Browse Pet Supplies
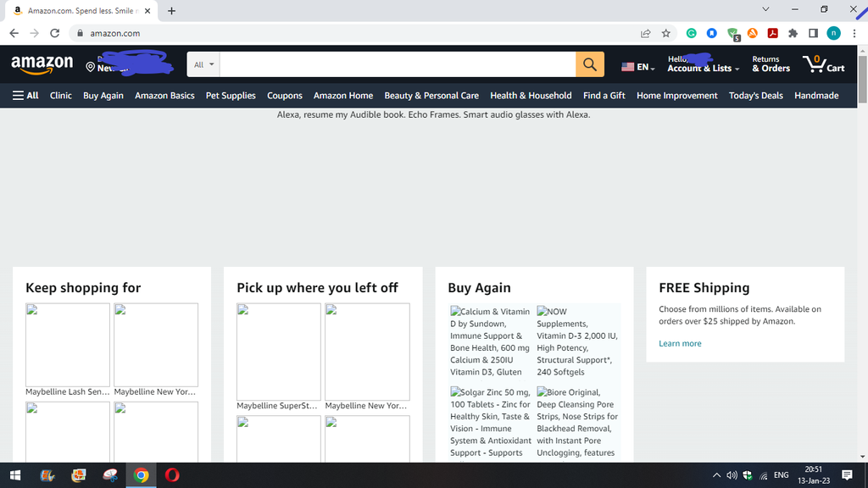 [x=231, y=95]
